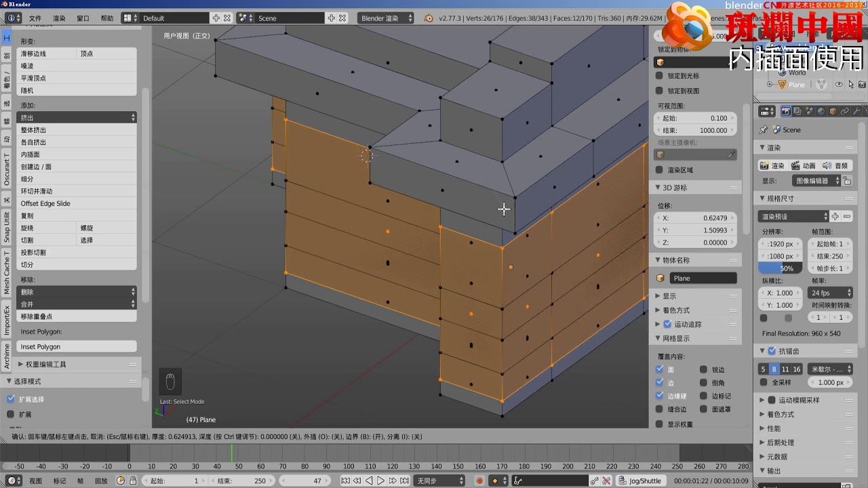Adjust the 50% resolution percentage slider
Screen dimensions: 868x488
tap(781, 268)
